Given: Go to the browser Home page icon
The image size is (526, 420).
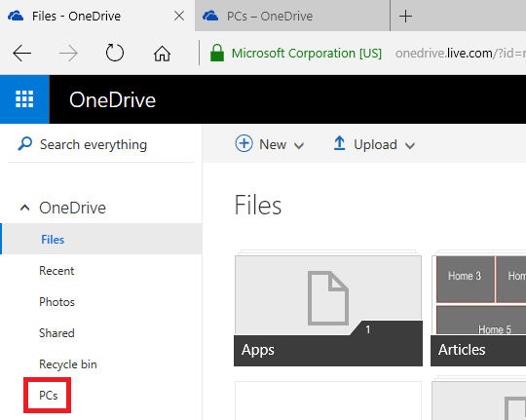Looking at the screenshot, I should [x=162, y=54].
